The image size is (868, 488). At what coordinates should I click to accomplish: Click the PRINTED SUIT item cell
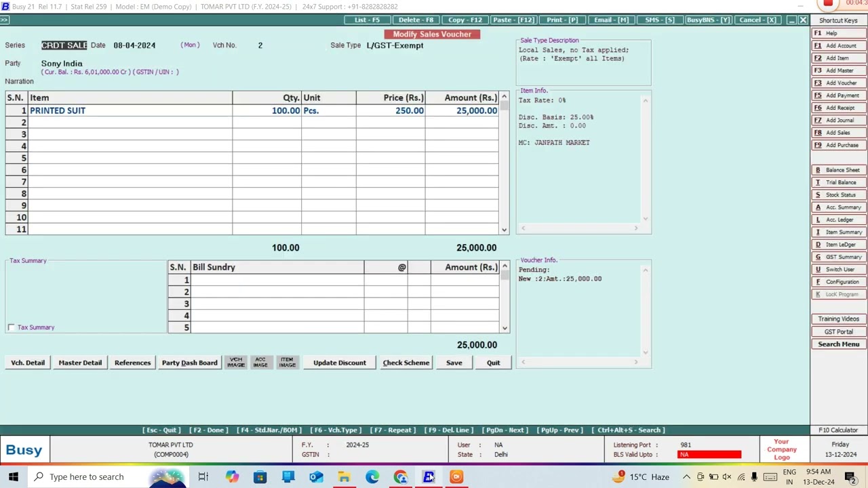click(x=130, y=110)
